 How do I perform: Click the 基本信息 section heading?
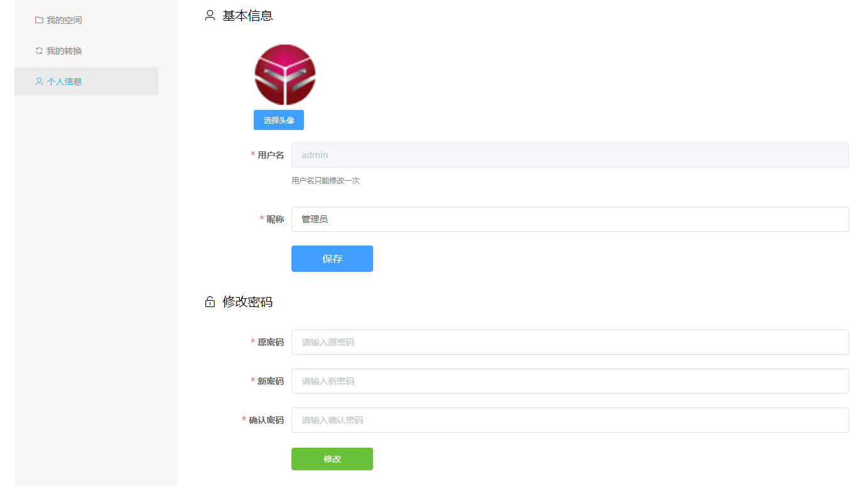point(247,16)
